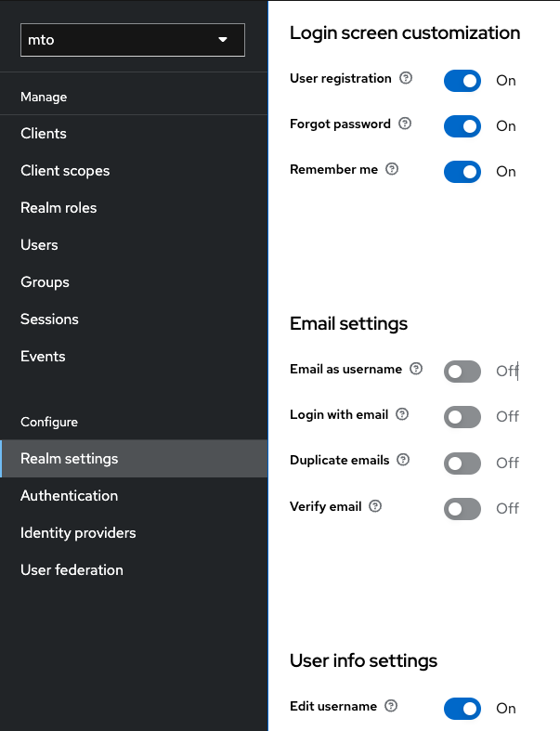This screenshot has width=560, height=731.
Task: Open User federation page
Action: coord(72,570)
